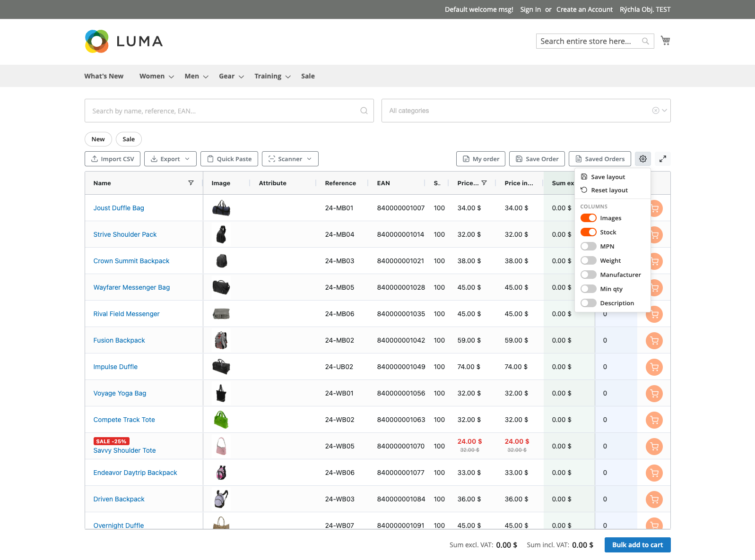This screenshot has height=560, width=755.
Task: Expand the Scanner dropdown
Action: tap(290, 159)
